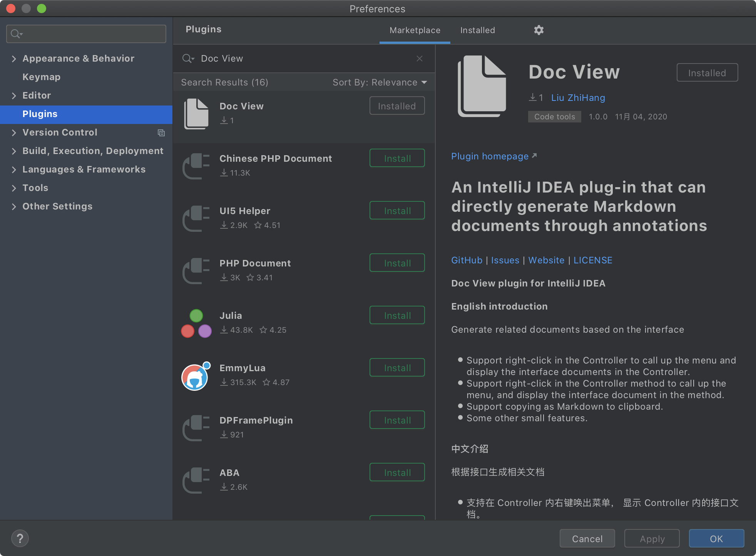
Task: Click the EmmyLua plugin icon
Action: [196, 376]
